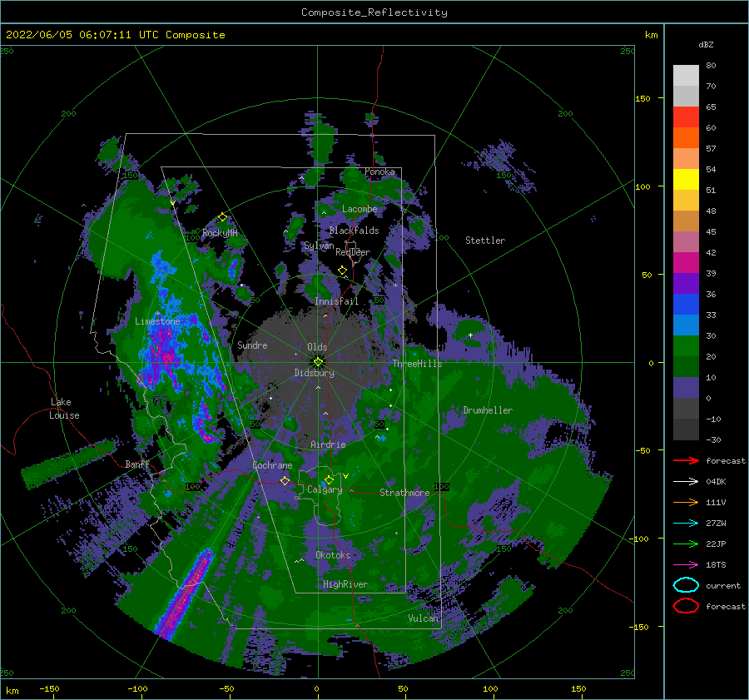
Task: Click the Limestone label on the map
Action: click(157, 321)
